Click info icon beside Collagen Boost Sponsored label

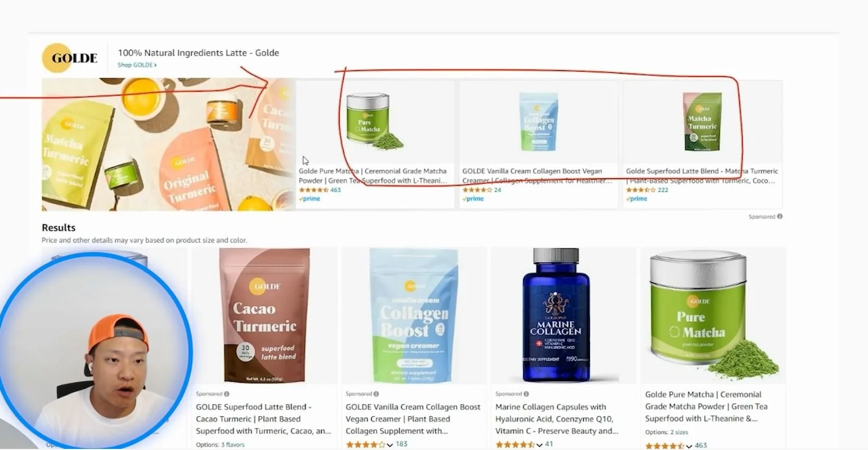pyautogui.click(x=377, y=394)
